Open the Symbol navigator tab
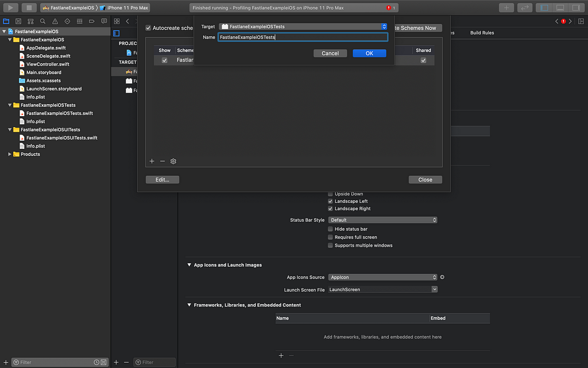Image resolution: width=588 pixels, height=368 pixels. (x=30, y=21)
